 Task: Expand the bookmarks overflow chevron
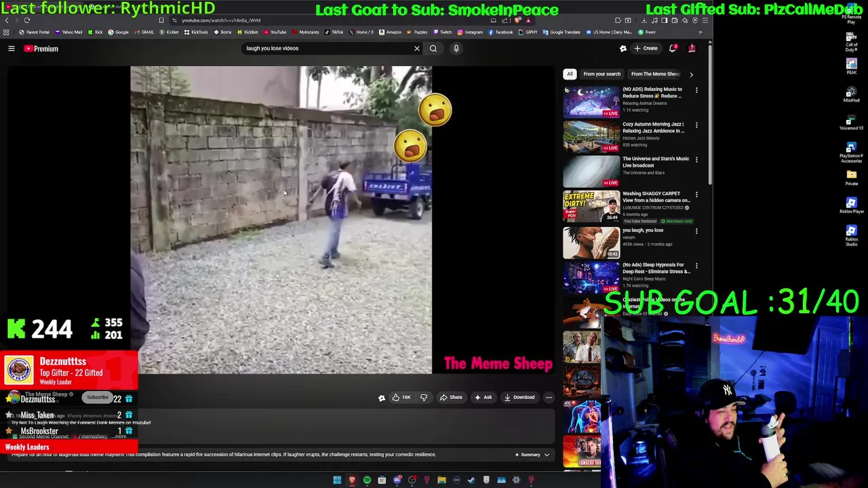[701, 32]
